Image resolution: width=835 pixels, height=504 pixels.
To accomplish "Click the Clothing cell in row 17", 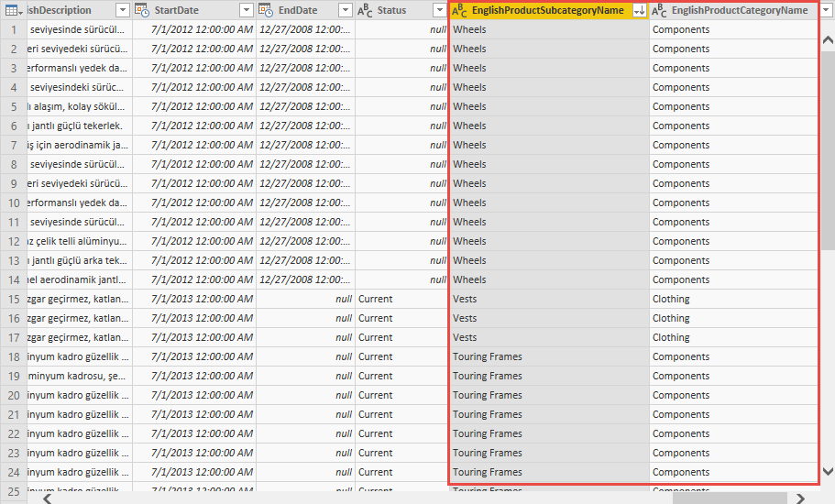I will [671, 337].
